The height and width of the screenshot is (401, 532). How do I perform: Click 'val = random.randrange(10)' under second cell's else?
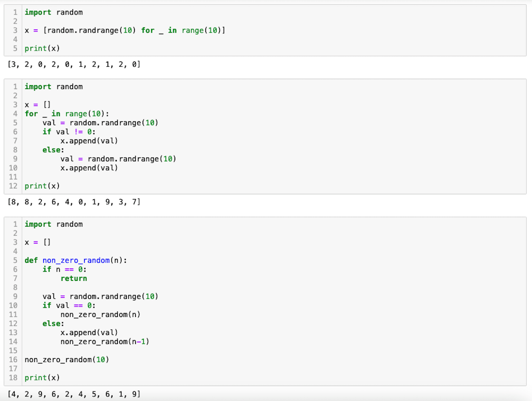click(118, 159)
